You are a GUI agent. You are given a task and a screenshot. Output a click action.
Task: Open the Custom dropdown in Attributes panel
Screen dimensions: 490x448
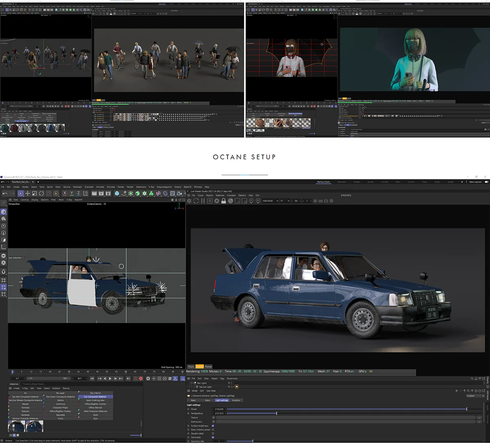[x=475, y=396]
